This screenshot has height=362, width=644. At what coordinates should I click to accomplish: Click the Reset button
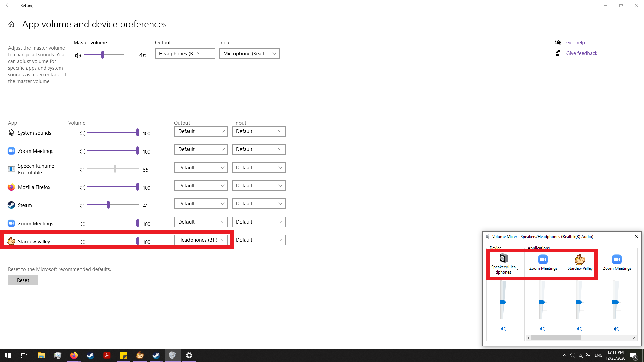coord(23,280)
